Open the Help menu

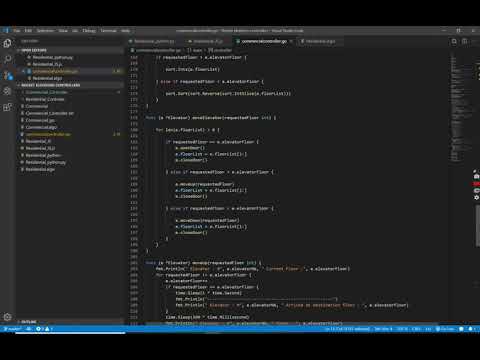point(125,30)
